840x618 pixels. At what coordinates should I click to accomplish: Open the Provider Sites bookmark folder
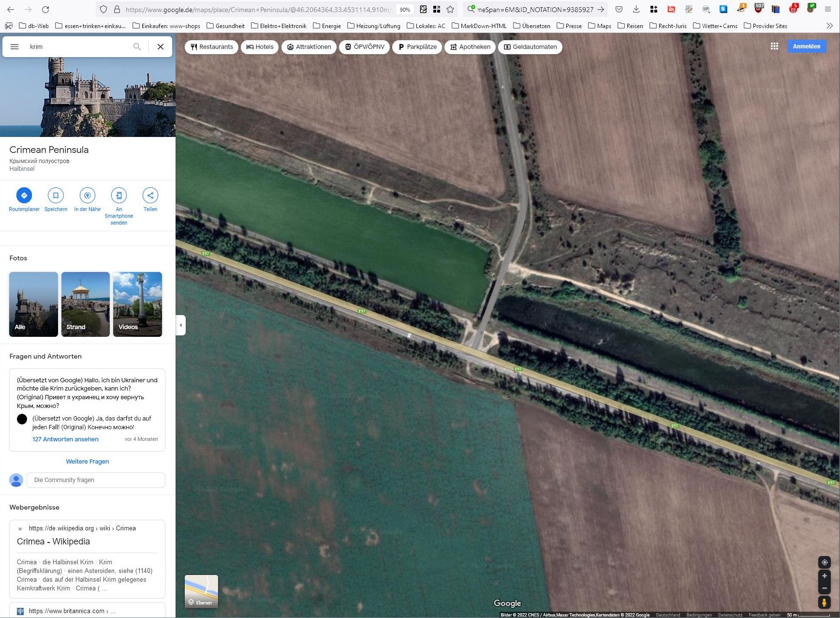point(766,26)
